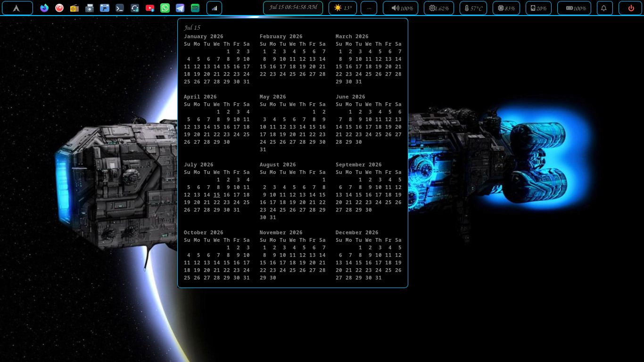This screenshot has width=644, height=362.
Task: Click the battery 100% indicator
Action: pyautogui.click(x=574, y=8)
